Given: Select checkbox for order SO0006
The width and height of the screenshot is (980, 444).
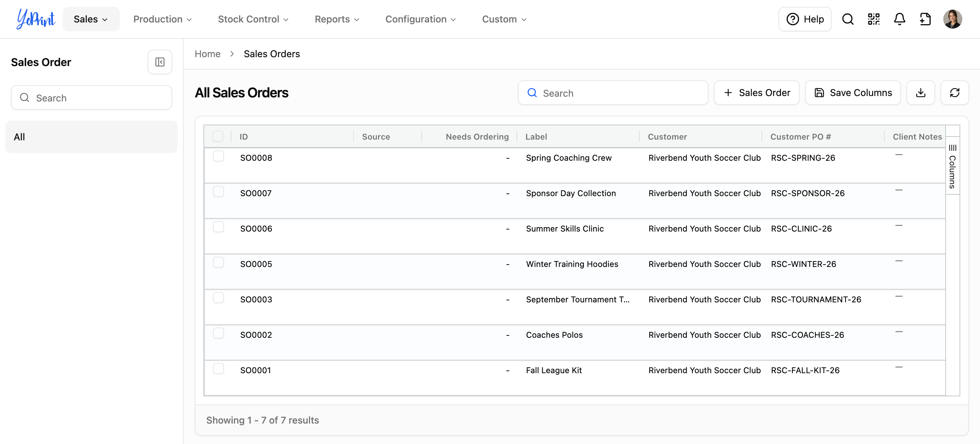Looking at the screenshot, I should click(218, 226).
